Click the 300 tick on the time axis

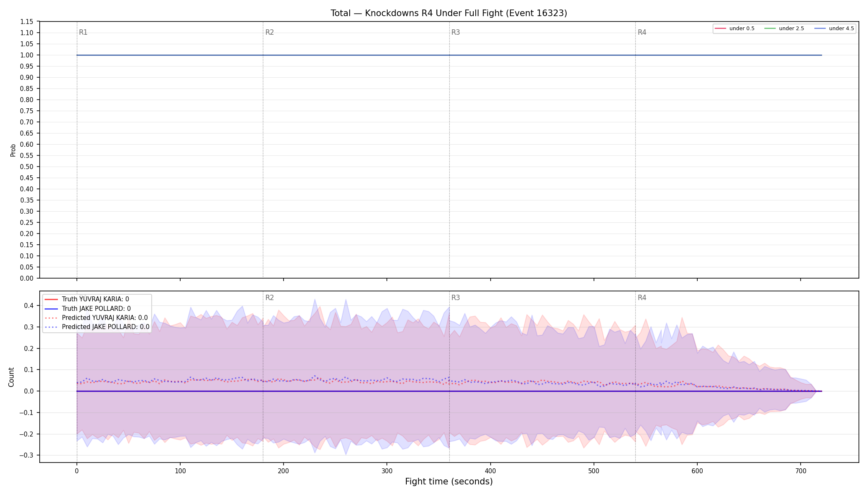pyautogui.click(x=387, y=471)
